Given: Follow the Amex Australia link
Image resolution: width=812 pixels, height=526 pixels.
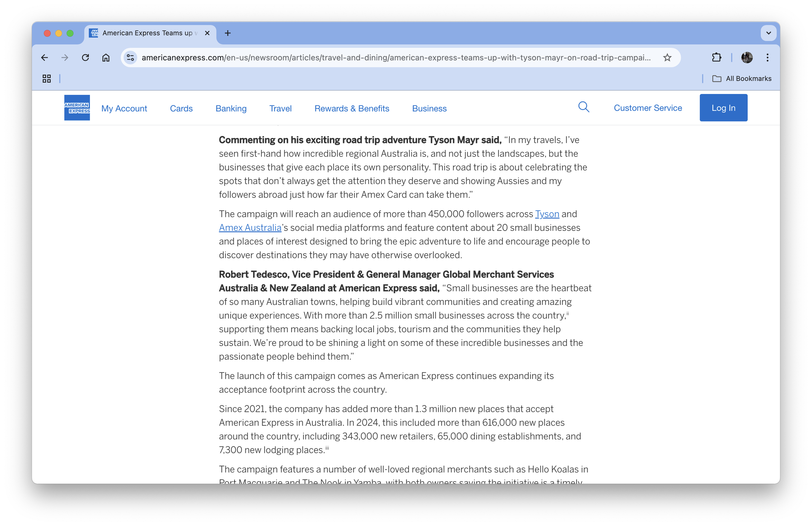Looking at the screenshot, I should (x=250, y=228).
